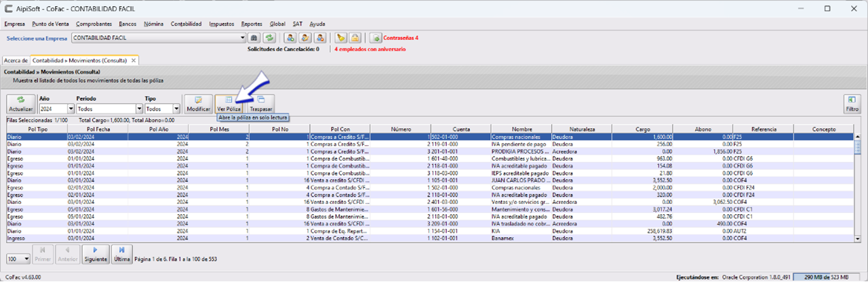868x282 pixels.
Task: Close the Contabilidad Movimientos tab
Action: (x=134, y=60)
